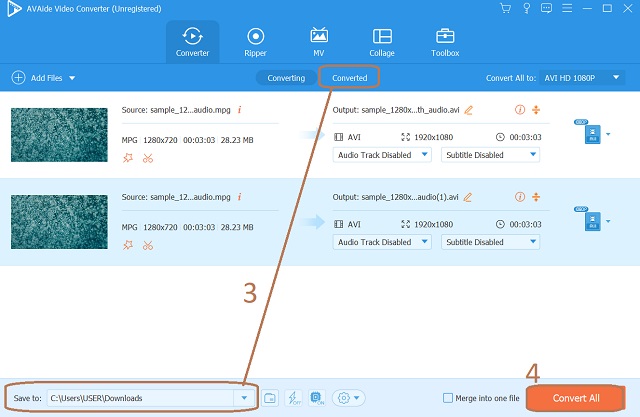Open the Toolbox tab
Viewport: 640px width, 417px height.
coord(445,42)
